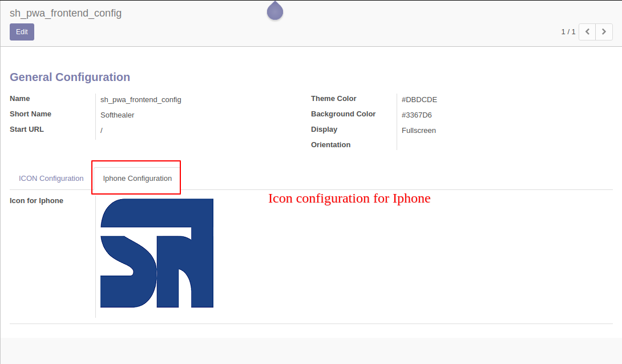This screenshot has height=364, width=622.
Task: Click the Icon for Iphone label
Action: [37, 201]
